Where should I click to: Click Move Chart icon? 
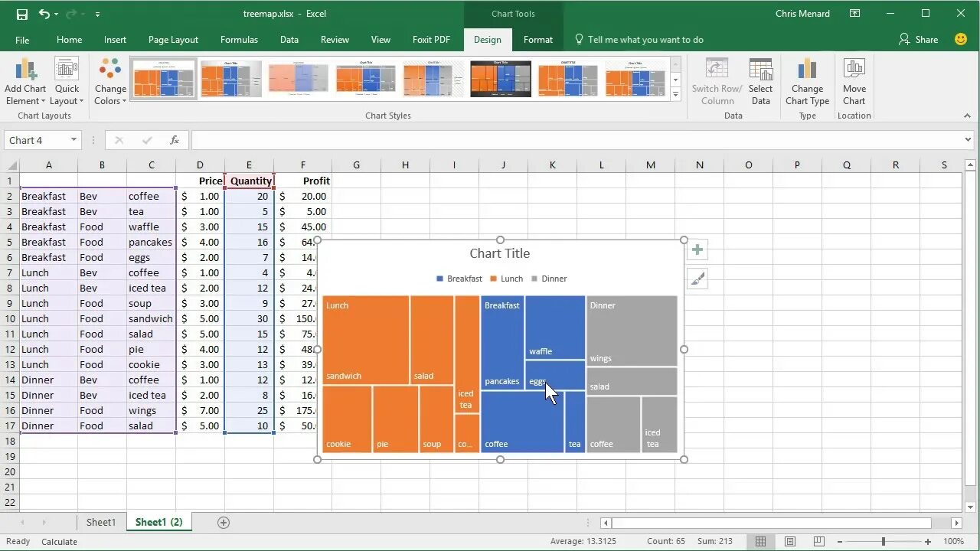[x=854, y=82]
